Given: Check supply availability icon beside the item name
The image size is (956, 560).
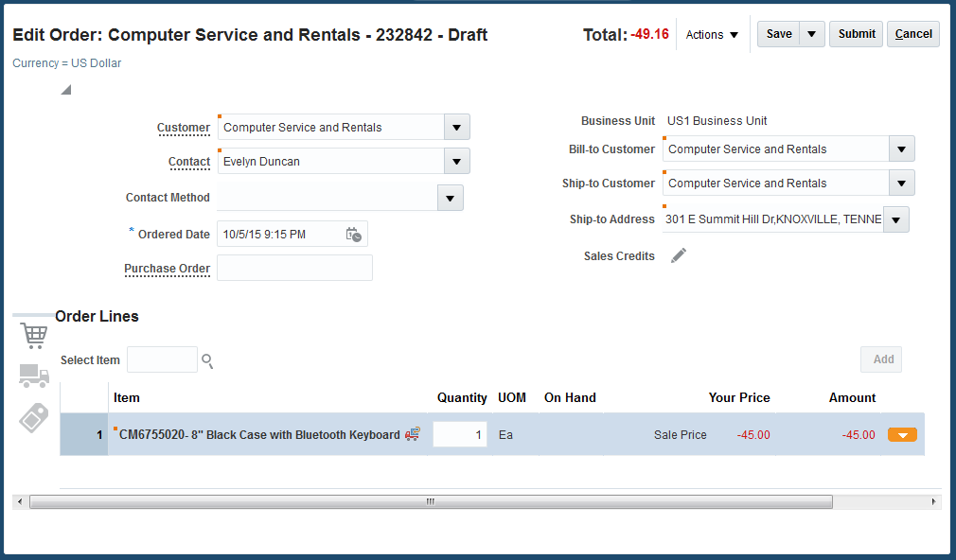Looking at the screenshot, I should [412, 434].
